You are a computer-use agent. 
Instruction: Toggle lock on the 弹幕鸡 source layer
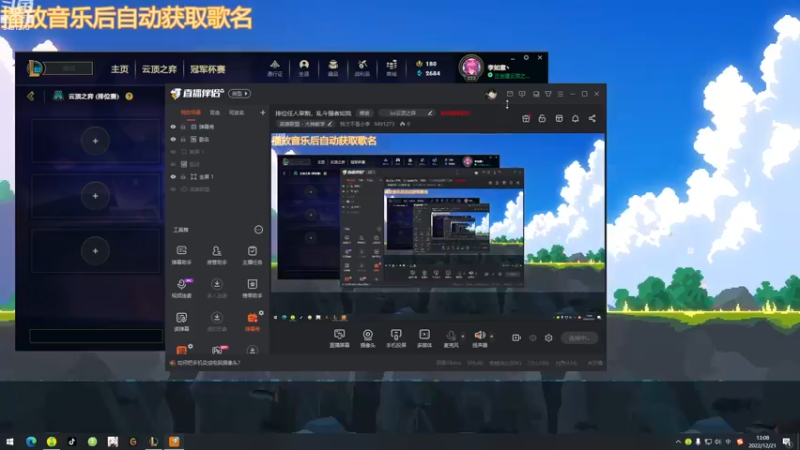183,127
